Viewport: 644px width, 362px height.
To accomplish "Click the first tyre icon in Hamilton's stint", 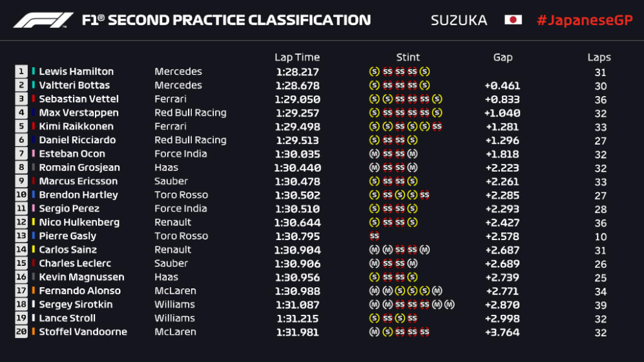I will [374, 72].
